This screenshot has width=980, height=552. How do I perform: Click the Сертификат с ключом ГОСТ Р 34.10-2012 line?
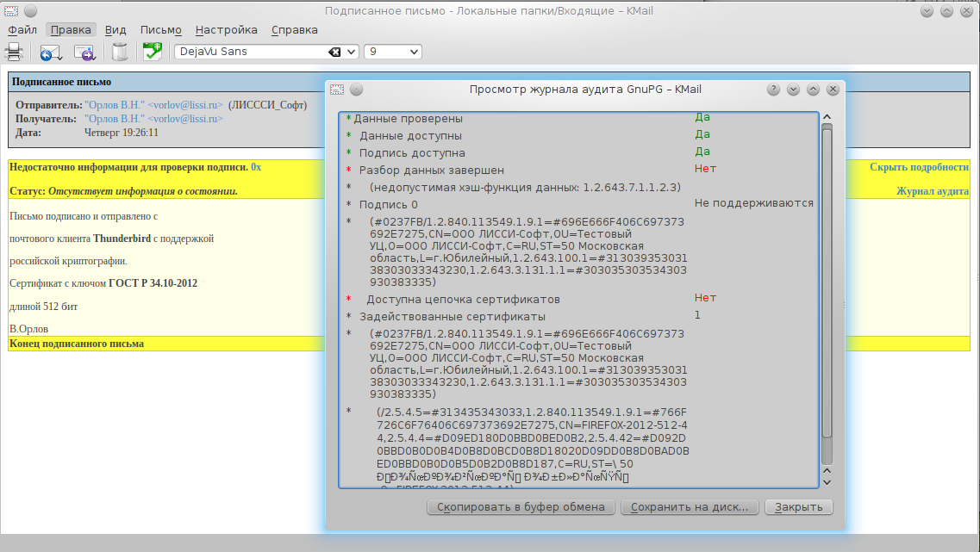click(x=103, y=283)
